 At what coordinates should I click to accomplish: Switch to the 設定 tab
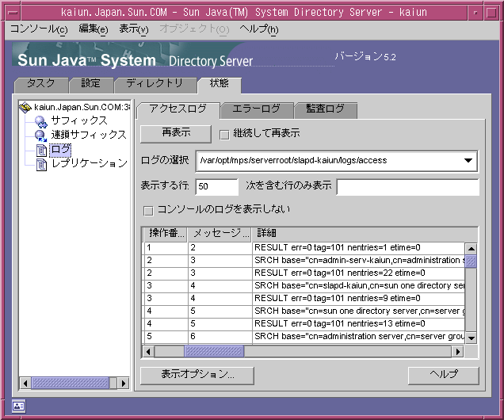(x=91, y=85)
